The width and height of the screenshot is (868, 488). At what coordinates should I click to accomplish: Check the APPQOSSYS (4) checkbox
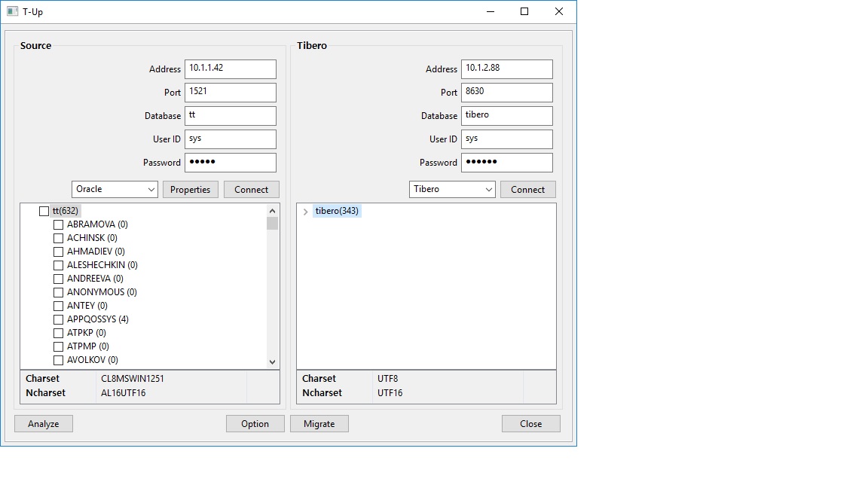tap(58, 320)
